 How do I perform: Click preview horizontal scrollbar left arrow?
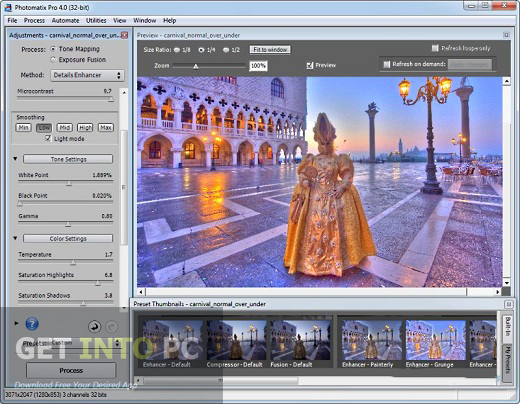141,292
